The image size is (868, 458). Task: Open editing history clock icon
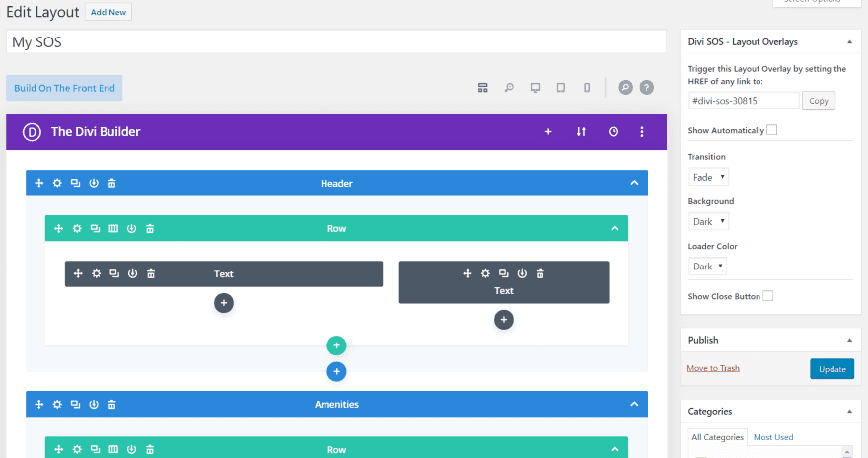pos(614,132)
